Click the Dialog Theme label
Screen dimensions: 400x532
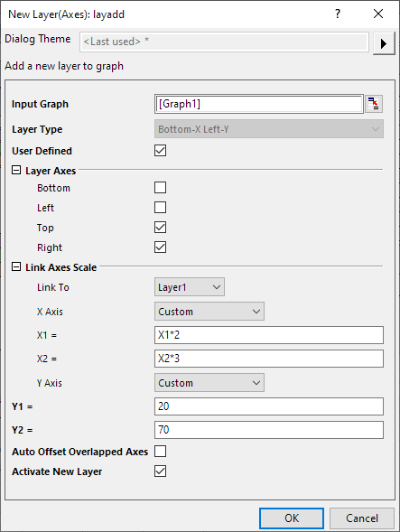point(38,39)
